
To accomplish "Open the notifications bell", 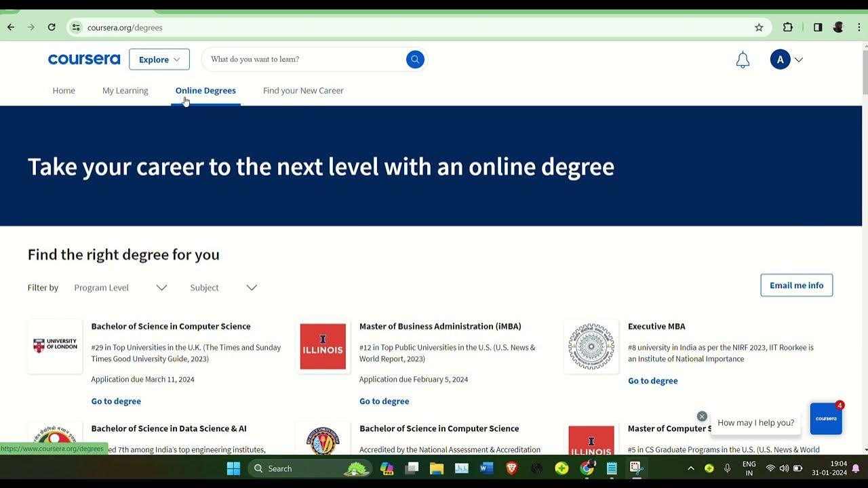I will click(x=743, y=60).
